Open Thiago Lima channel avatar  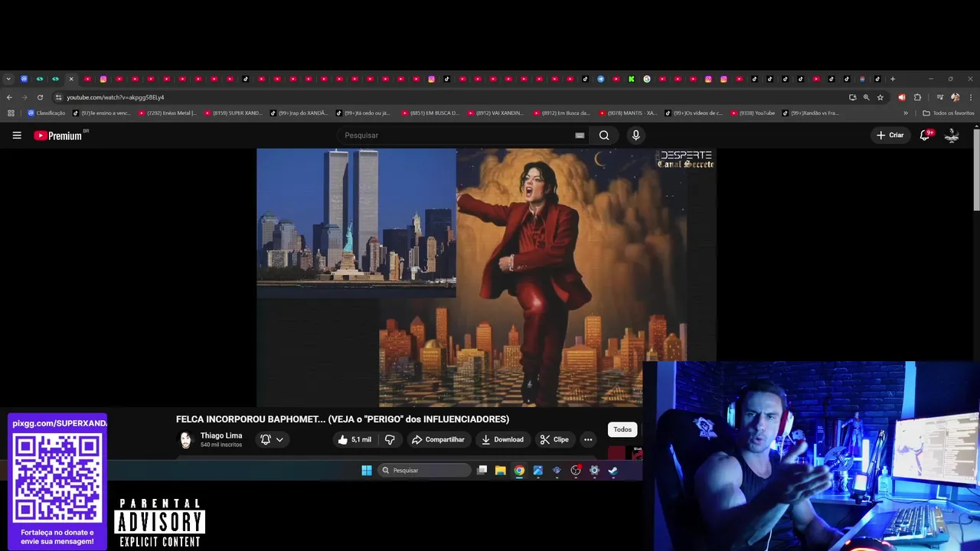click(185, 439)
